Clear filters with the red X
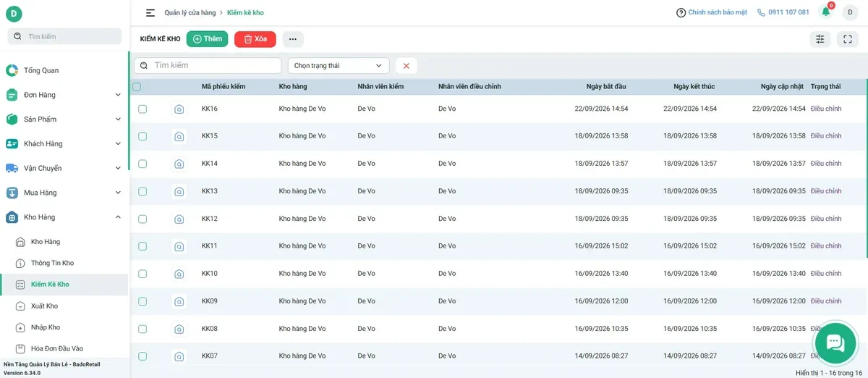 pos(407,66)
